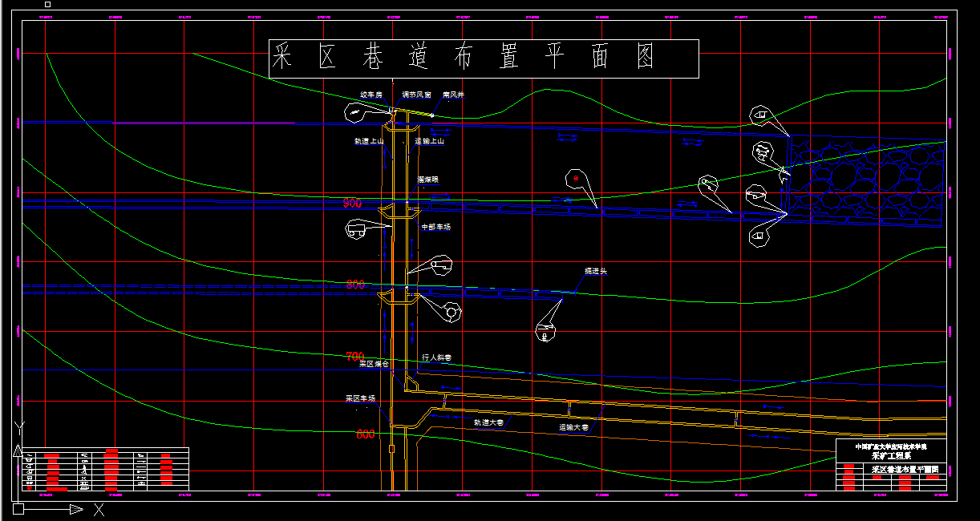
Task: Select the 采区煤仓 label
Action: pyautogui.click(x=374, y=363)
